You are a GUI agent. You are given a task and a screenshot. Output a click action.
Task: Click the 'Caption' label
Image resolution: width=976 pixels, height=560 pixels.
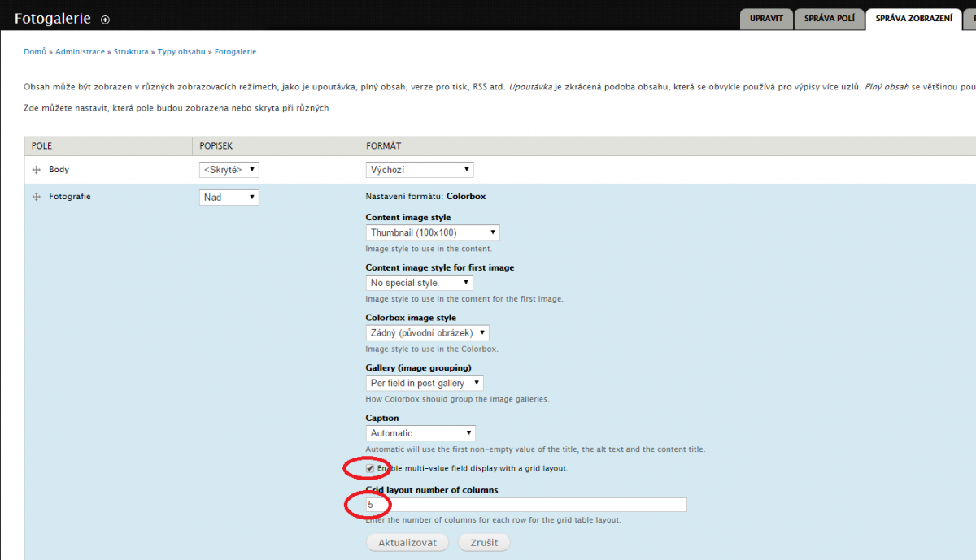pos(382,419)
